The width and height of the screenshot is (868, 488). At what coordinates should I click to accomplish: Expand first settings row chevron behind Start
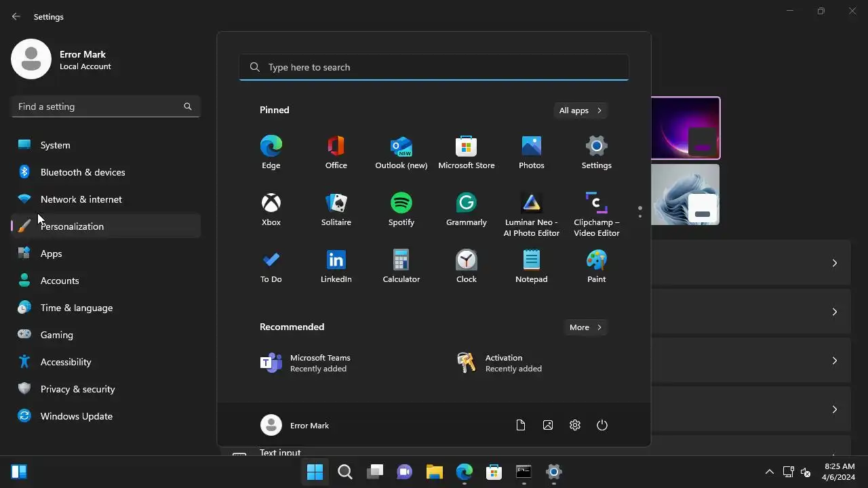click(x=835, y=263)
